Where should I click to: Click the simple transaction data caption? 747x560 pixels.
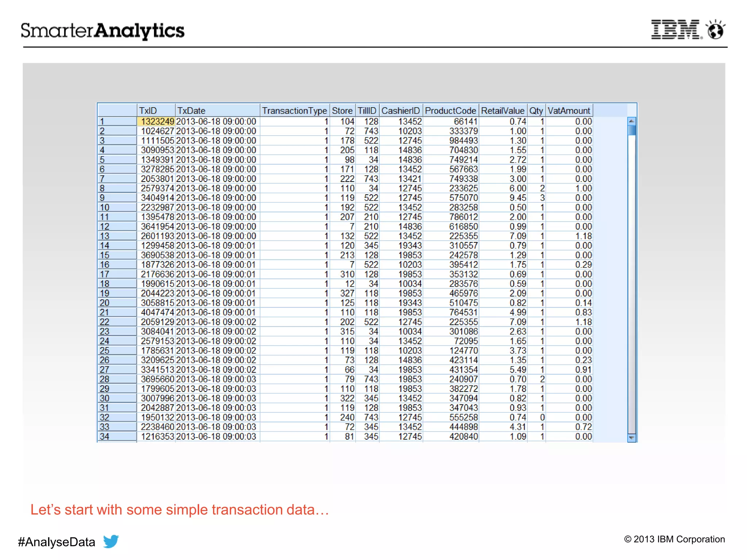180,510
